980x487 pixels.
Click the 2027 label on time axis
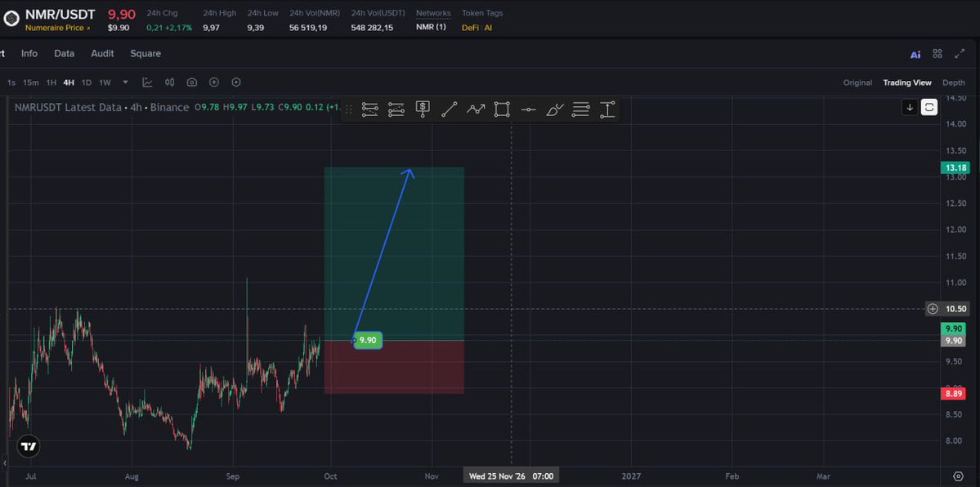tap(631, 476)
